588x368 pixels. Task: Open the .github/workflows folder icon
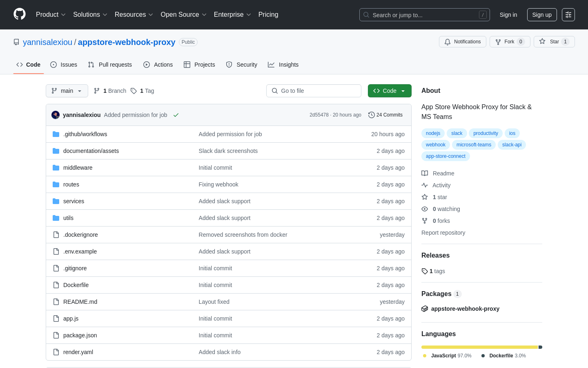56,134
